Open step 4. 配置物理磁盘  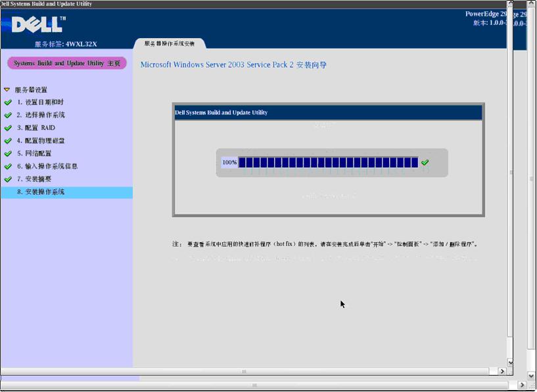click(x=41, y=141)
